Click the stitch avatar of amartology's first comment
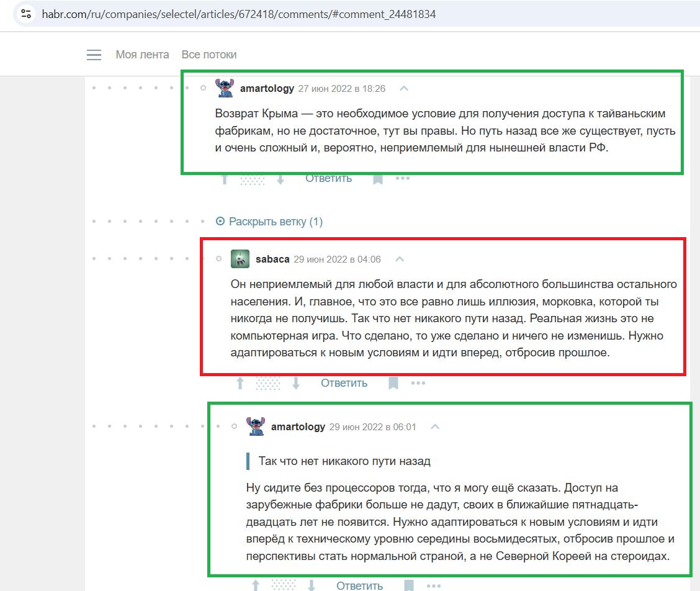The width and height of the screenshot is (700, 591). coord(225,88)
